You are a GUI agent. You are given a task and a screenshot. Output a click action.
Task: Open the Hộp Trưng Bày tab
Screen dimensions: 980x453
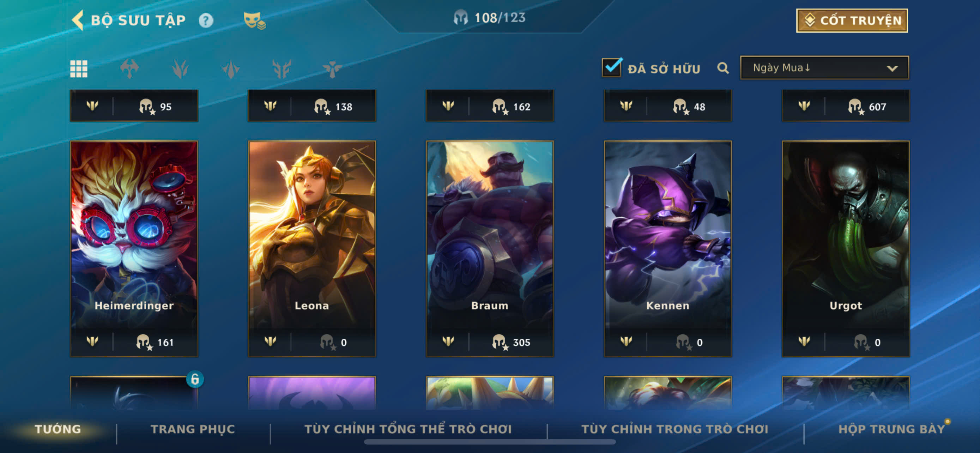(x=892, y=429)
